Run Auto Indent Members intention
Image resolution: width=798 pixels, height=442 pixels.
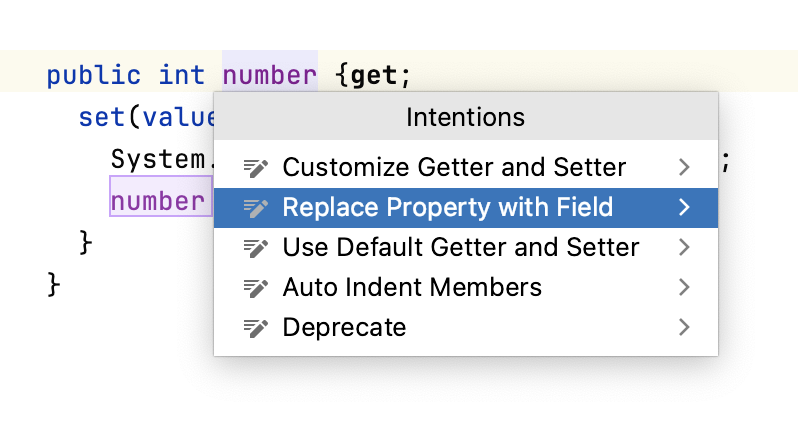(412, 287)
